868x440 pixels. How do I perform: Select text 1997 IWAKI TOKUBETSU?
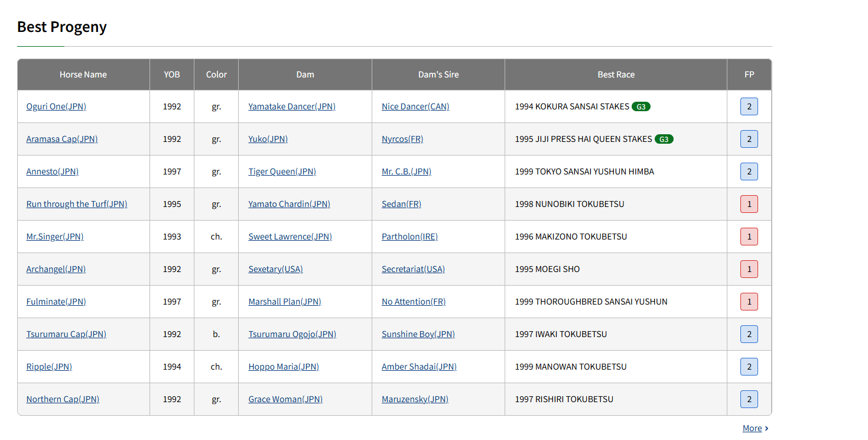[x=561, y=334]
